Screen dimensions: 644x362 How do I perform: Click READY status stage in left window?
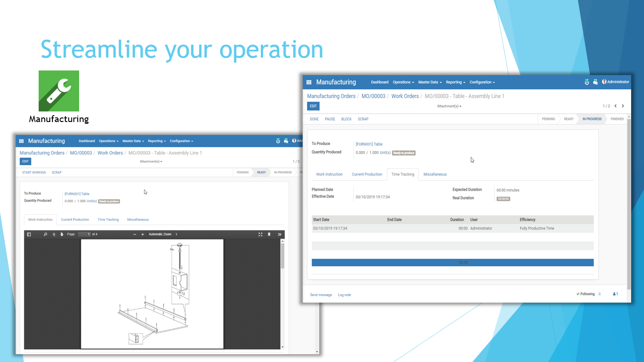point(261,172)
